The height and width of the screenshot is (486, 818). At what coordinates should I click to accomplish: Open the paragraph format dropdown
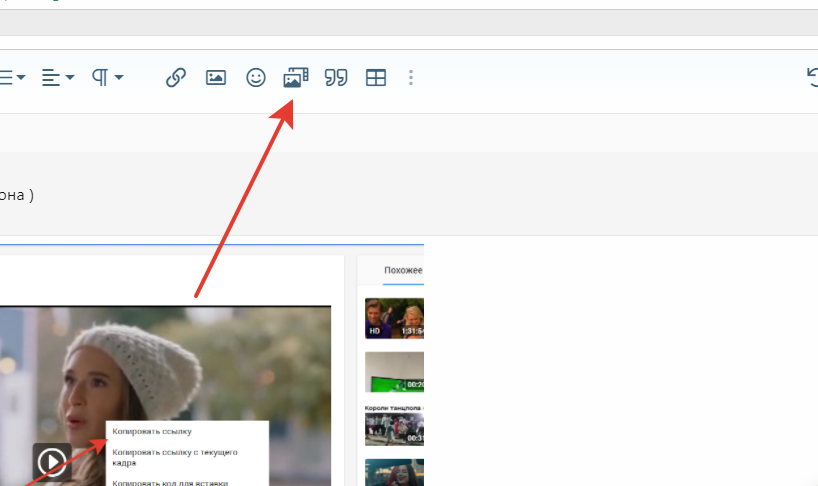tap(107, 78)
